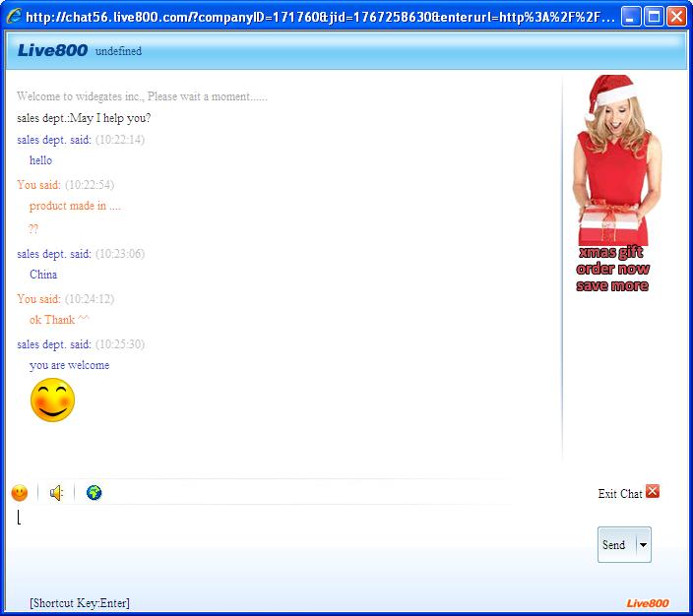
Task: Click the Live800 logo in header
Action: pos(52,50)
